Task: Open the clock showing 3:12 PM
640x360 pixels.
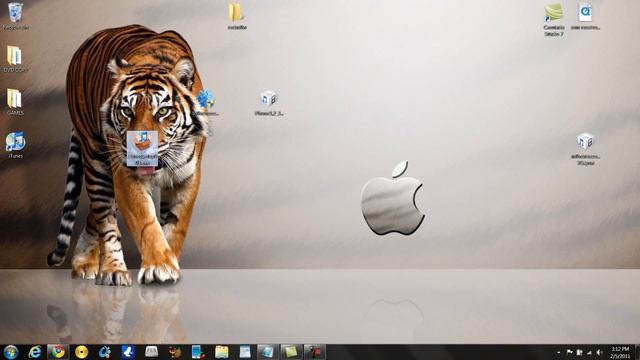Action: (620, 352)
